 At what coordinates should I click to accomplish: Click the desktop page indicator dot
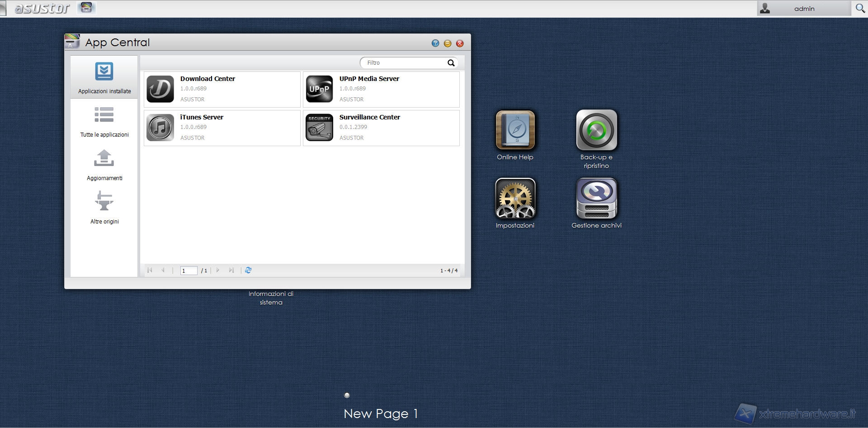[347, 395]
